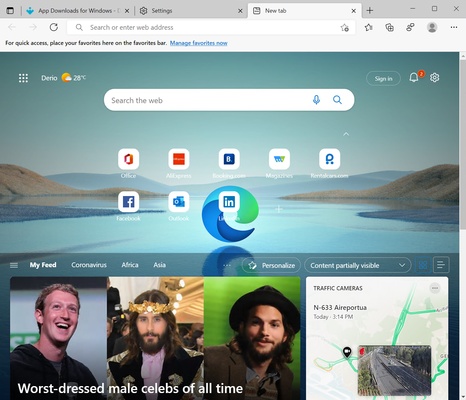Select the My Feed category
This screenshot has height=400, width=466.
point(43,265)
